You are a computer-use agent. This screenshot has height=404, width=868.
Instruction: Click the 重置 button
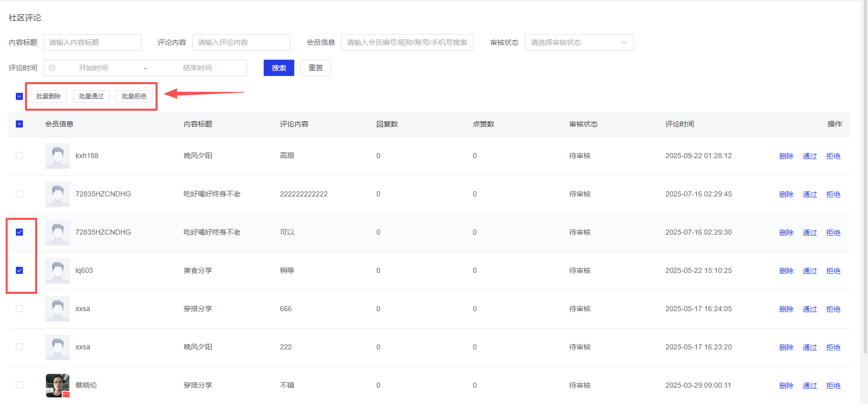click(x=315, y=68)
